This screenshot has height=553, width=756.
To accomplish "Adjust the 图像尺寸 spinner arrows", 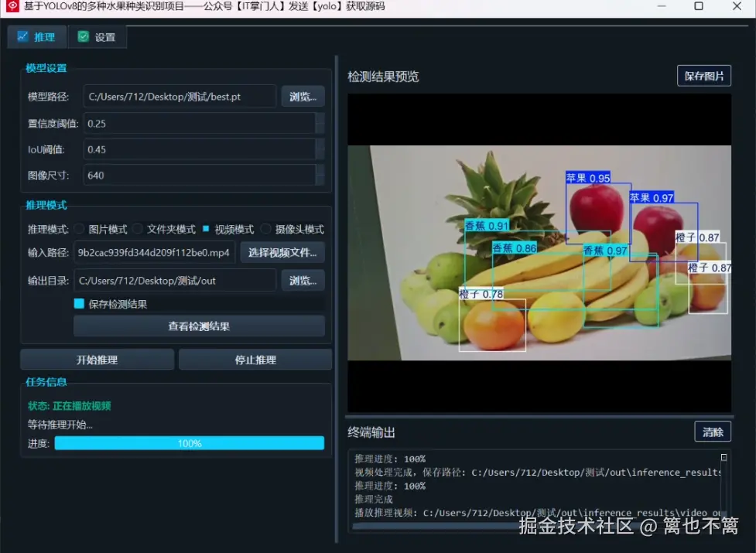I will pyautogui.click(x=320, y=176).
